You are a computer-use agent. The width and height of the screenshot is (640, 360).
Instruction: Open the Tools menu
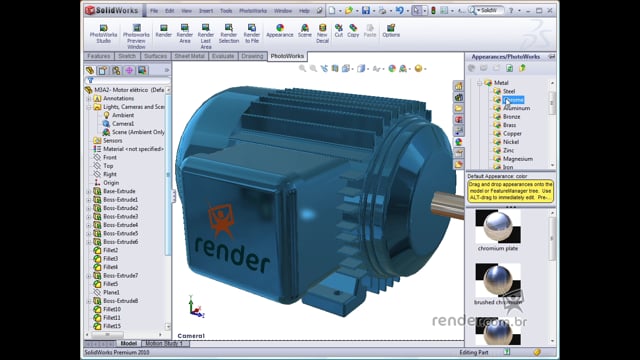pos(226,11)
